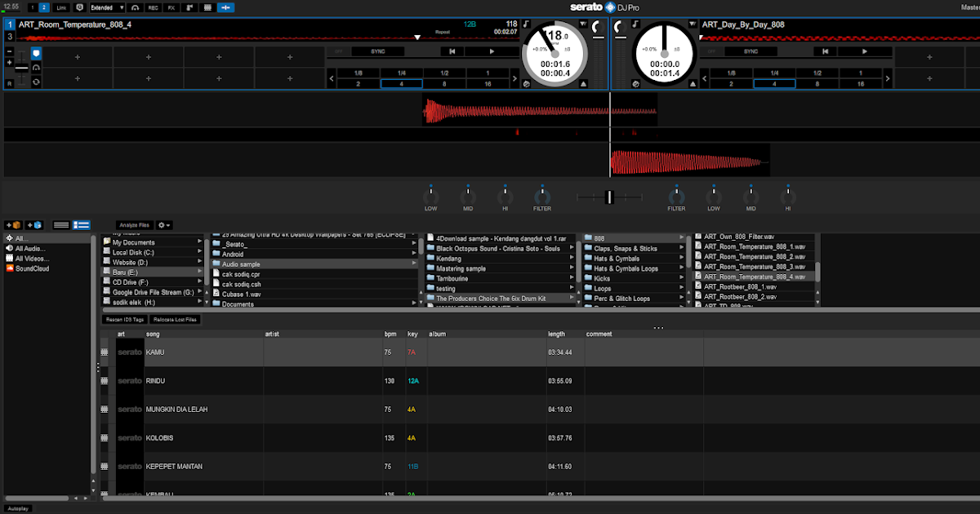Select the loop tab icon on deck 1

(36, 68)
